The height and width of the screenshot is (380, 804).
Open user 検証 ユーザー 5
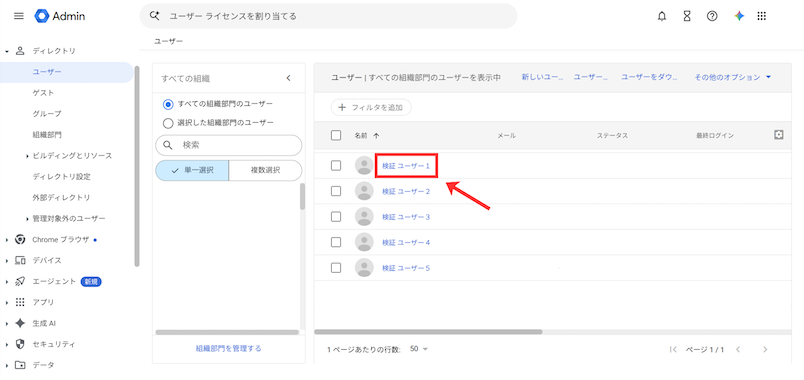[x=406, y=268]
